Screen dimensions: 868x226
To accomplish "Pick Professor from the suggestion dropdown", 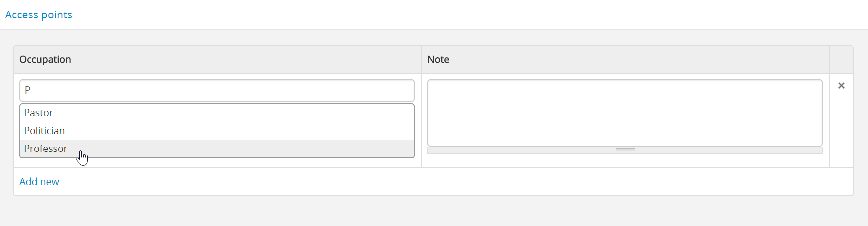I will (x=46, y=149).
